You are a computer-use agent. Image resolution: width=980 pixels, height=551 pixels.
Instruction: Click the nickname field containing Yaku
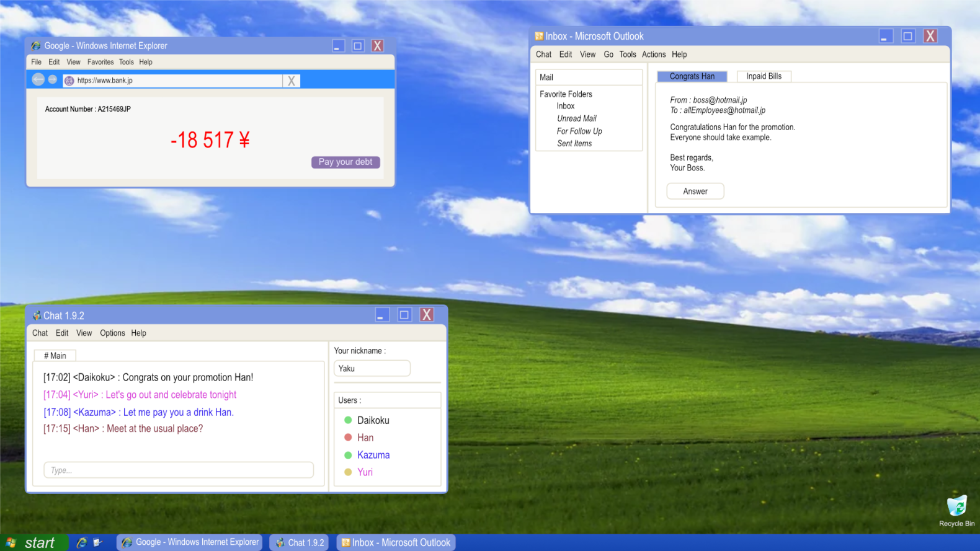point(372,368)
